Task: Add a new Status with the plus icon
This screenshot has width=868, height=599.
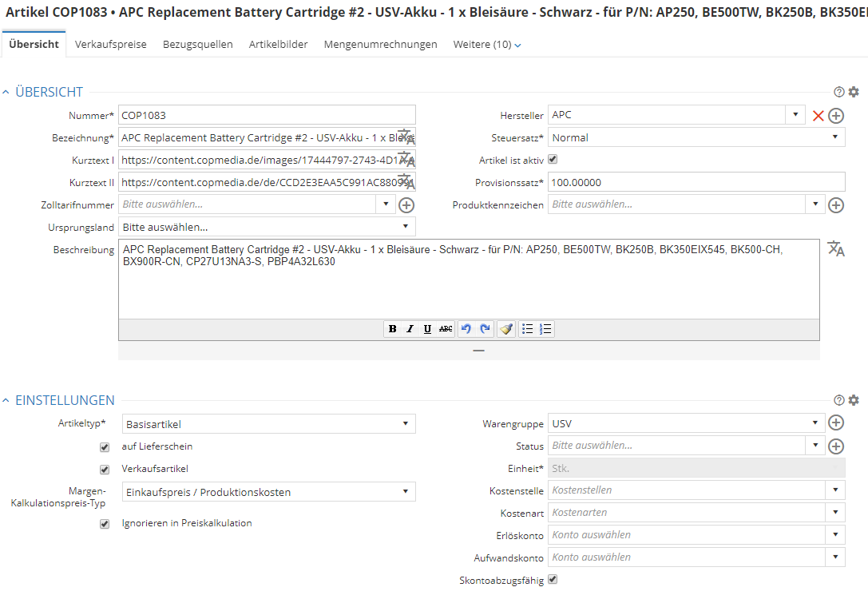Action: (836, 446)
